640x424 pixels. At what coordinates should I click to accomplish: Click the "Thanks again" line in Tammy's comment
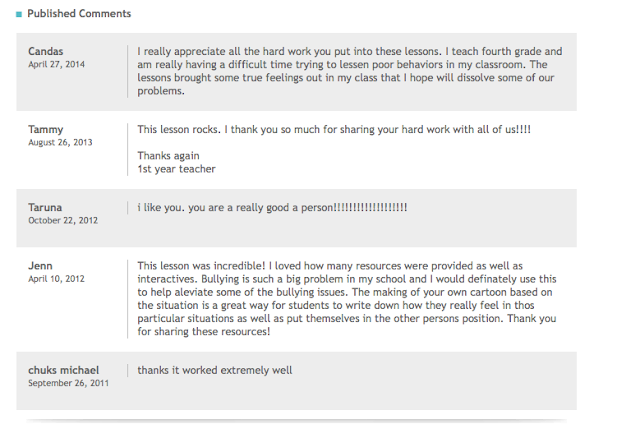coord(168,156)
